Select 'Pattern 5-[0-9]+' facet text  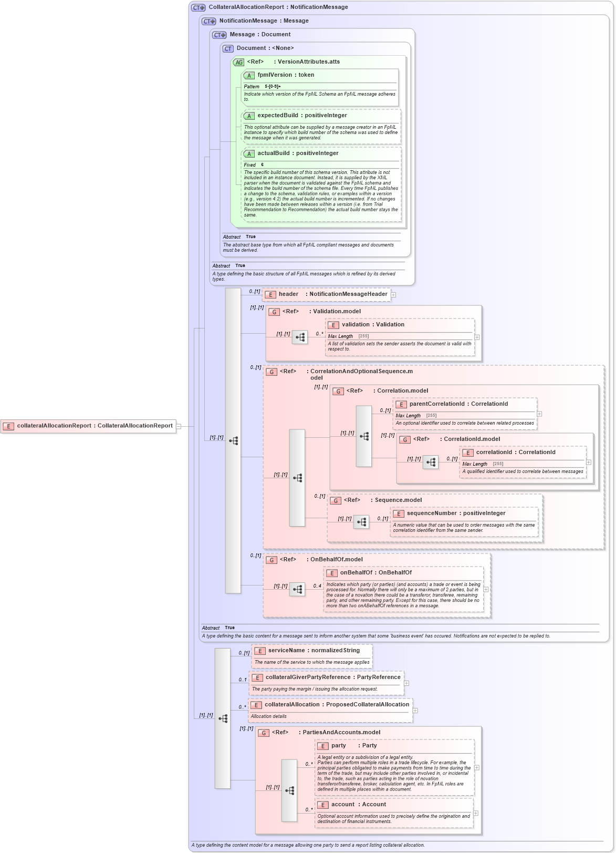tap(263, 87)
